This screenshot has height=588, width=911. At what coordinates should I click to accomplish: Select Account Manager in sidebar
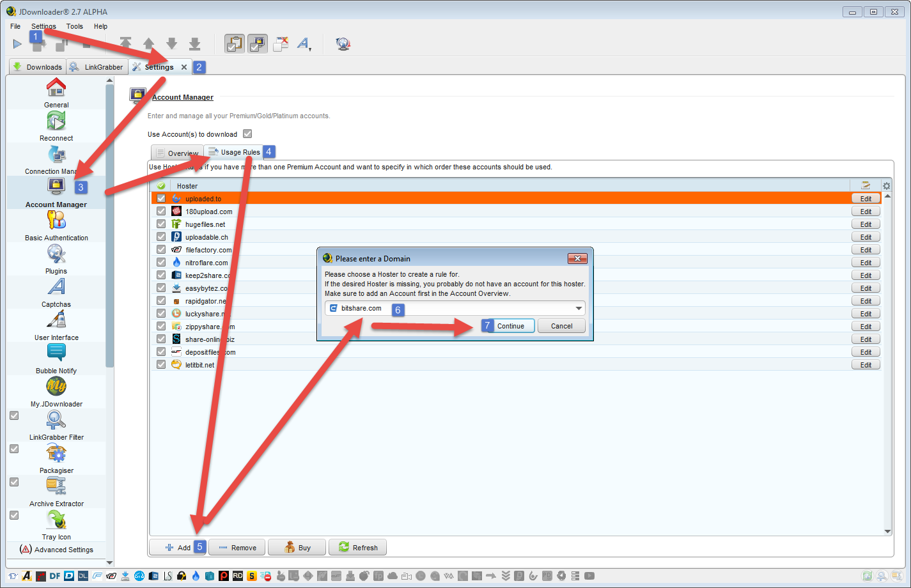pos(56,192)
